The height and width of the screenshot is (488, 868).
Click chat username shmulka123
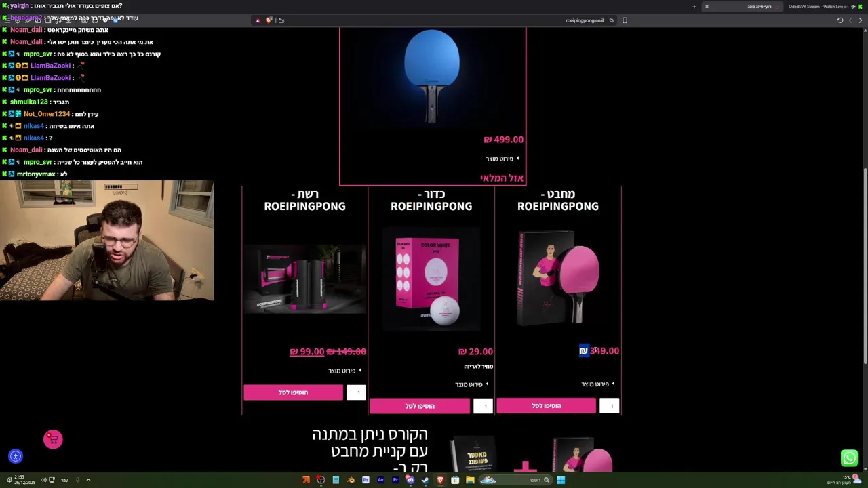[29, 102]
